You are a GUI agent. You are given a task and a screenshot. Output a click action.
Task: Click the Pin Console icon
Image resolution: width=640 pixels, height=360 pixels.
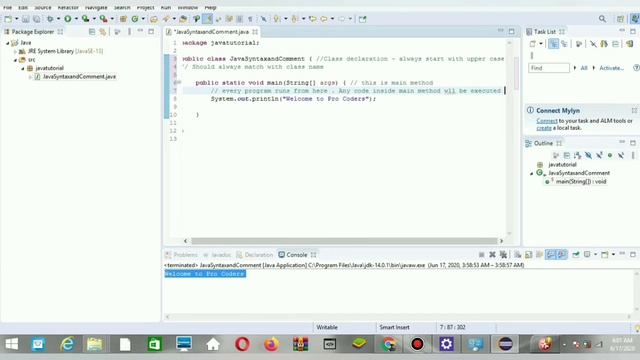pyautogui.click(x=576, y=255)
